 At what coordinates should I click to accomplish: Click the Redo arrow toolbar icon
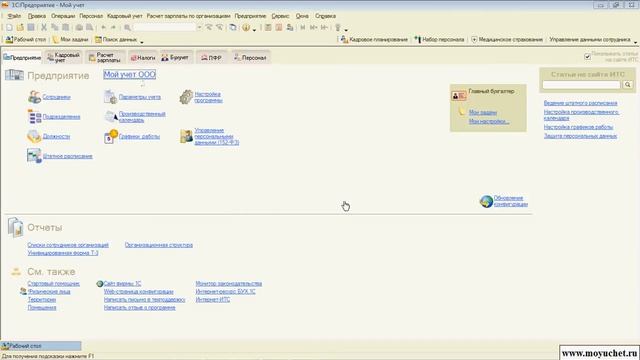[x=113, y=27]
